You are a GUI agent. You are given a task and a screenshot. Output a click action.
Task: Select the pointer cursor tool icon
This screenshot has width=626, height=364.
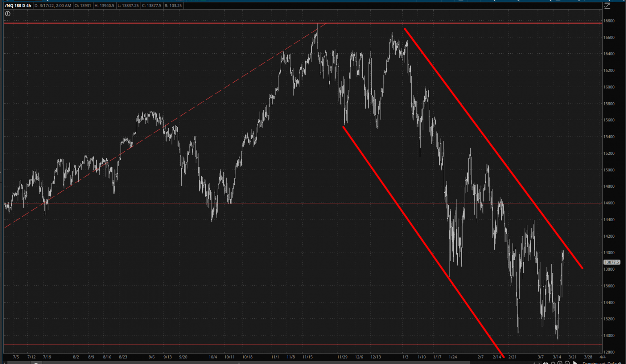pyautogui.click(x=575, y=363)
